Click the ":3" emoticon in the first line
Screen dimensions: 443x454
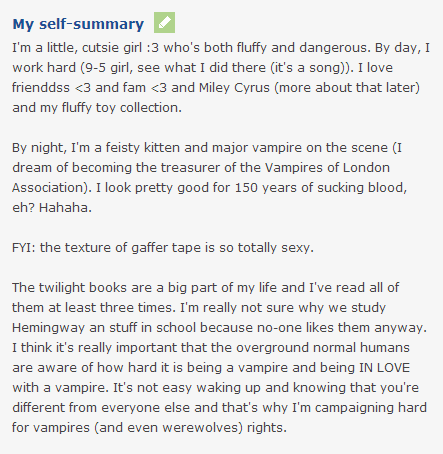point(153,48)
